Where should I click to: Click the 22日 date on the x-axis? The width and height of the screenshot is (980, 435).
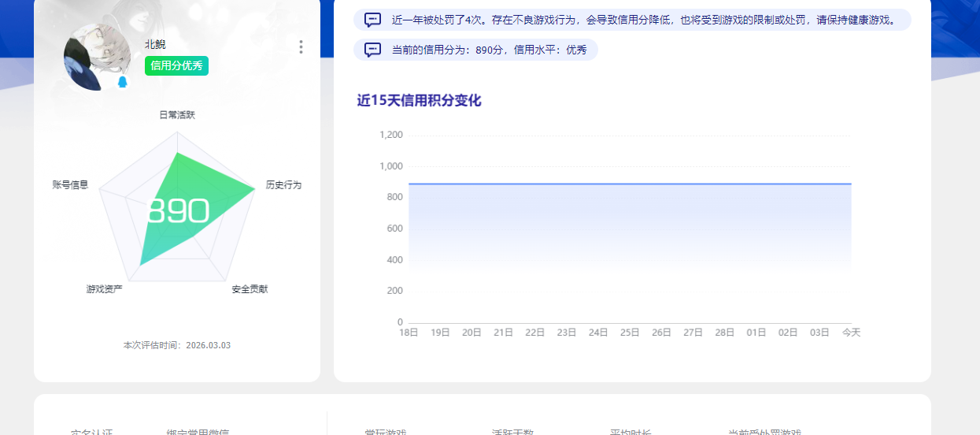coord(535,333)
